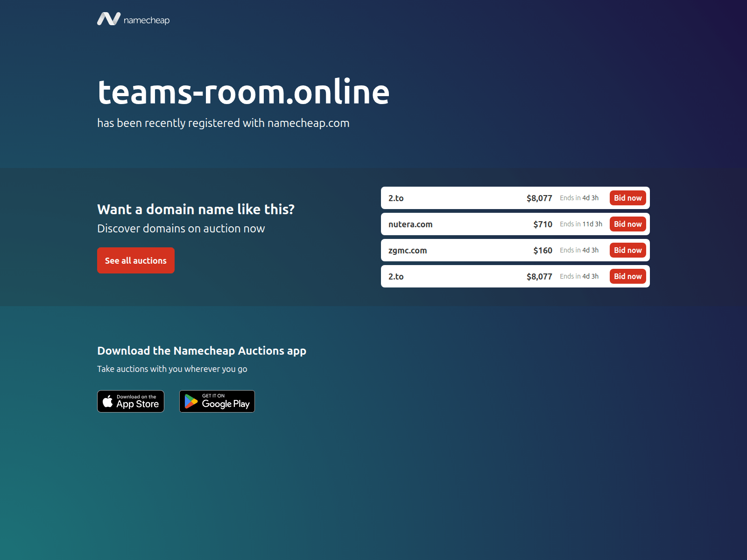Click 'Ends in 4d 3h' on zgmc.com row
The width and height of the screenshot is (747, 560).
[x=579, y=250]
